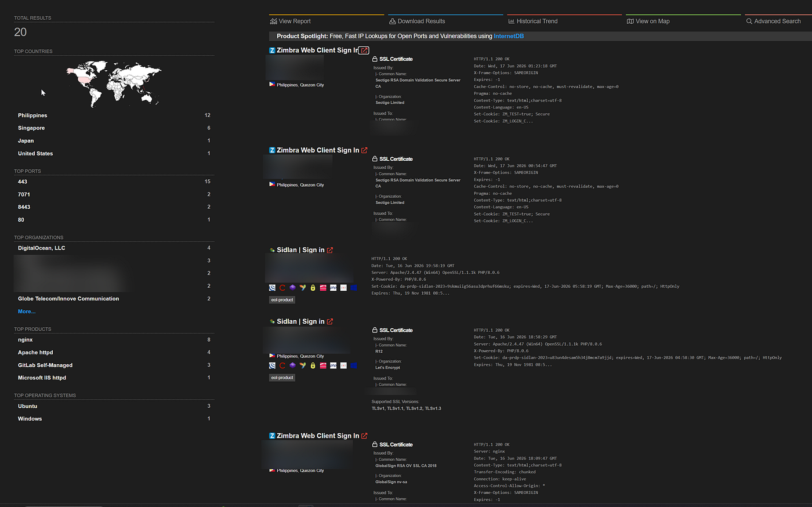
Task: Open the Zimbra Web Client result dated 00:54:47
Action: (318, 150)
